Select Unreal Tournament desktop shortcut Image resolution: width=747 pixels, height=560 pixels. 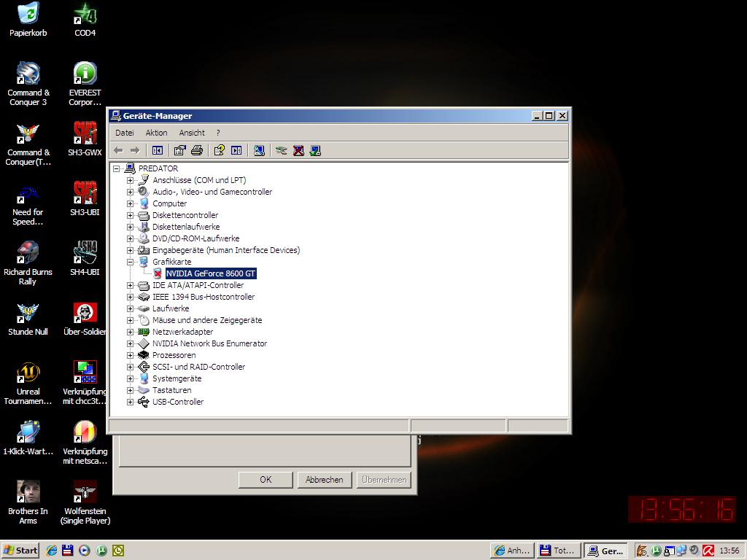coord(28,384)
